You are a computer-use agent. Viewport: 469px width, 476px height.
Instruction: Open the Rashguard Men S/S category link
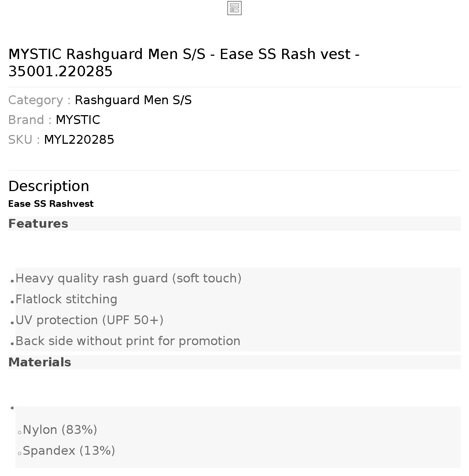tap(133, 100)
